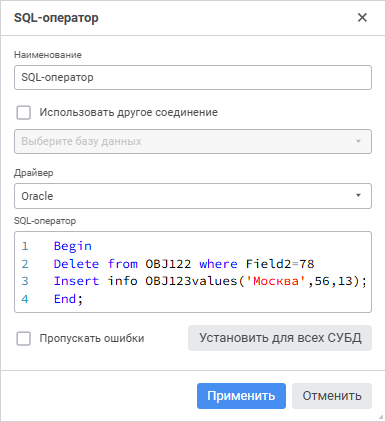Click the 'Москва' string literal

(276, 281)
